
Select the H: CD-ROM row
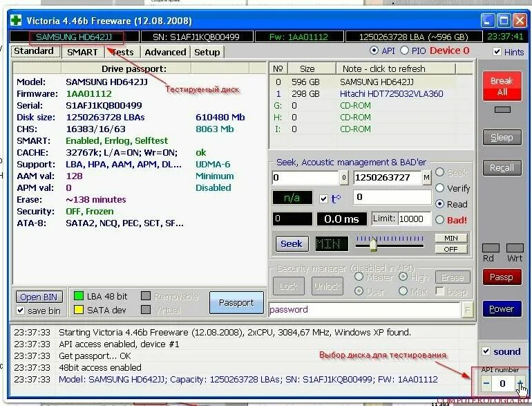click(x=371, y=118)
